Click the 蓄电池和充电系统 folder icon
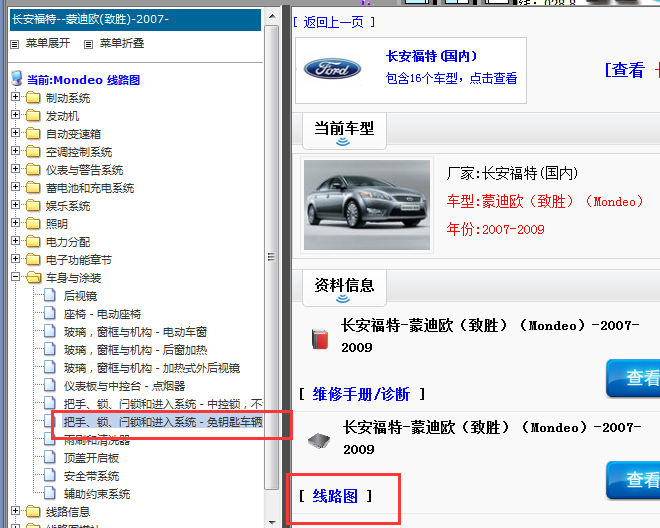The image size is (660, 528). click(x=33, y=188)
